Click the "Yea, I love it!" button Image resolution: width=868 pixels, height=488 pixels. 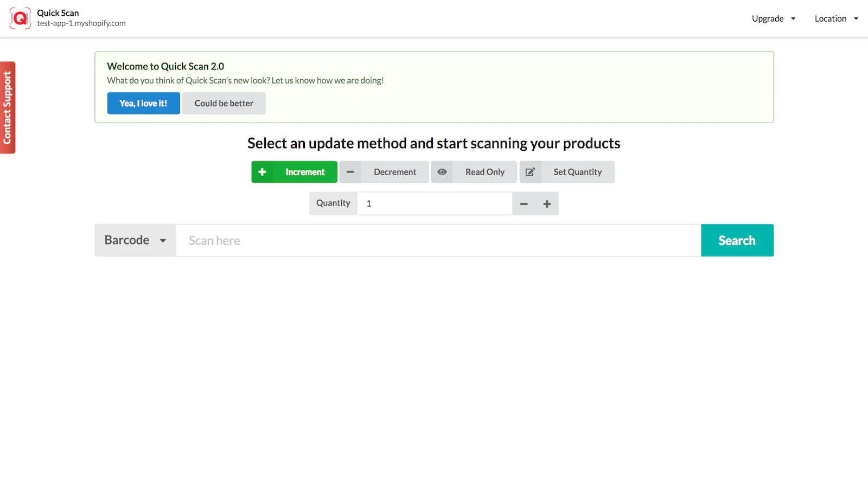click(x=143, y=103)
